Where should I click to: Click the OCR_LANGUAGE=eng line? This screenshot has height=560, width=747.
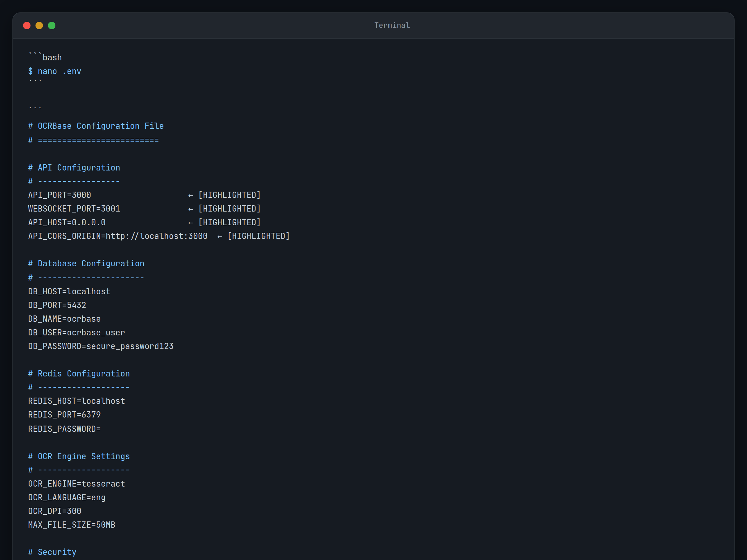(x=67, y=497)
